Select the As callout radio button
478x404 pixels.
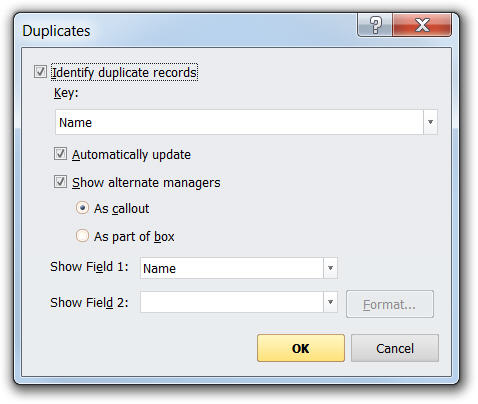82,208
